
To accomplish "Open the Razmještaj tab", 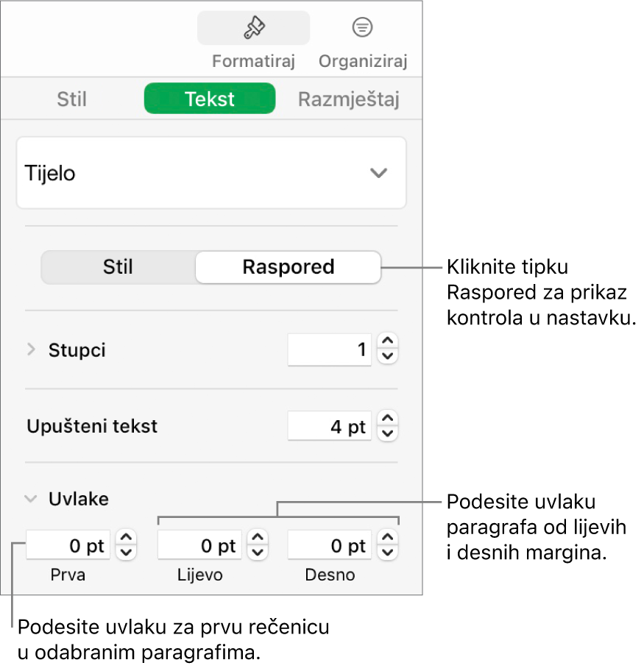I will coord(349,99).
